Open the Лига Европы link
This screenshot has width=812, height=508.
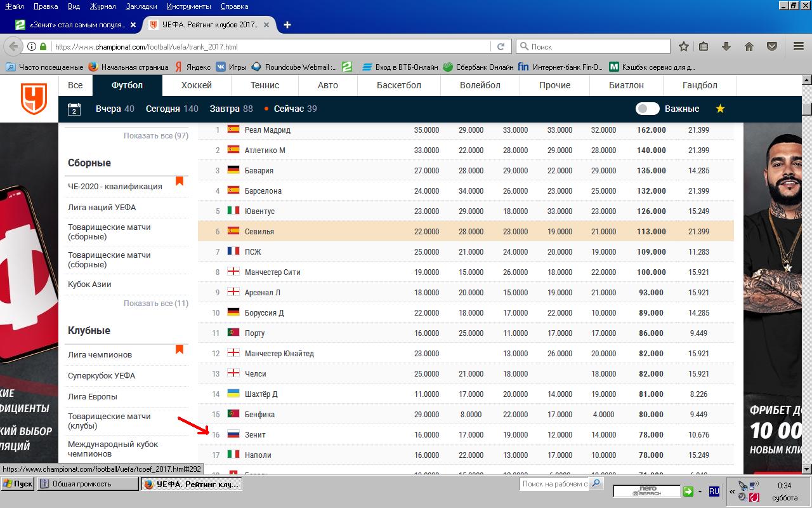click(93, 396)
